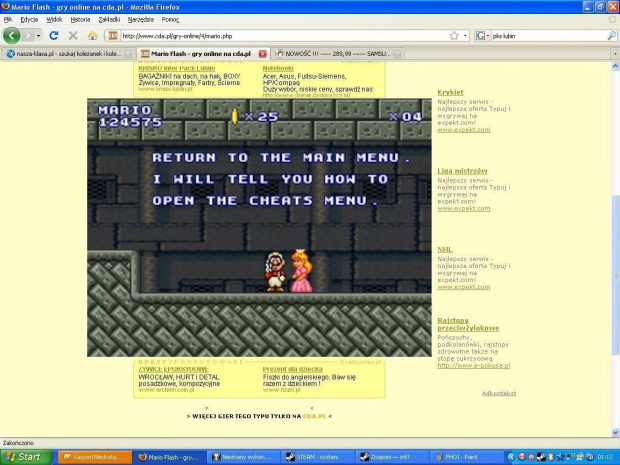This screenshot has width=620, height=465.
Task: Click the search box containing 'pks lubin'
Action: 548,36
